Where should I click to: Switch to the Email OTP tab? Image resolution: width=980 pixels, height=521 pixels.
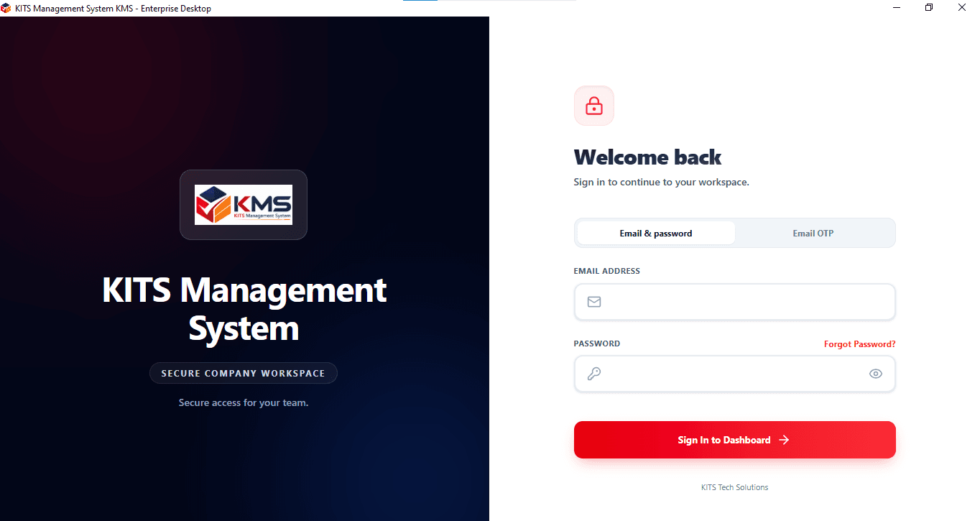pos(813,233)
